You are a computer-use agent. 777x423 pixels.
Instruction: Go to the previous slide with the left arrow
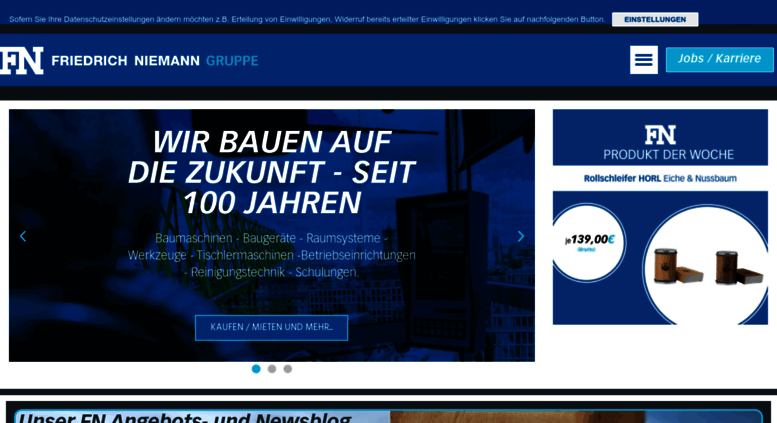click(x=23, y=236)
